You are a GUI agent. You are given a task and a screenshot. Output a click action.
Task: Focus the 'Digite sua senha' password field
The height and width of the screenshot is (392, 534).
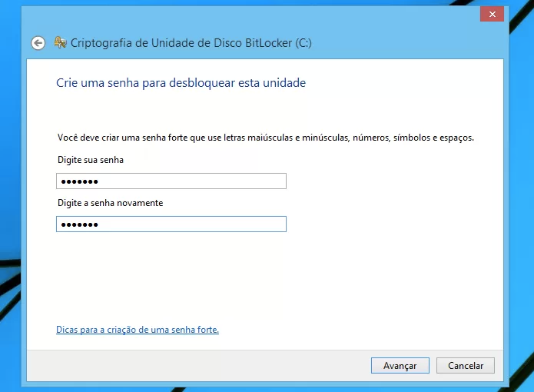[171, 181]
